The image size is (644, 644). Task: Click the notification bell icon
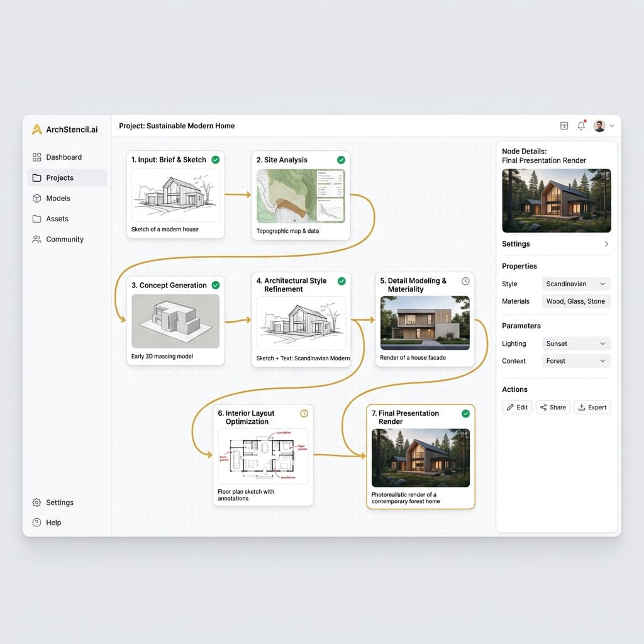[x=580, y=125]
